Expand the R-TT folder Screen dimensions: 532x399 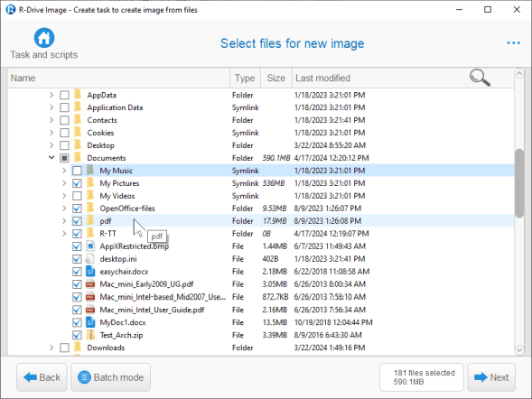click(x=64, y=234)
